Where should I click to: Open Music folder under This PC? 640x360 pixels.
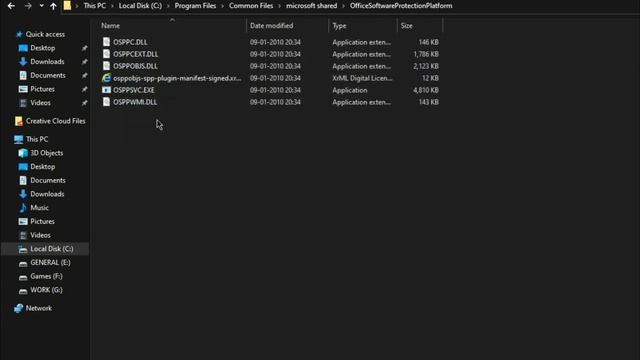[x=39, y=208]
